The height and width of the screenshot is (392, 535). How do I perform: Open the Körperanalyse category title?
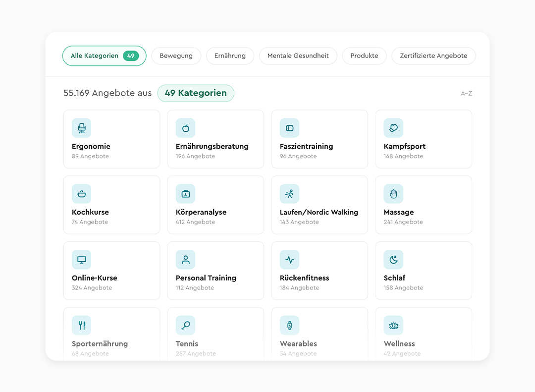point(201,212)
